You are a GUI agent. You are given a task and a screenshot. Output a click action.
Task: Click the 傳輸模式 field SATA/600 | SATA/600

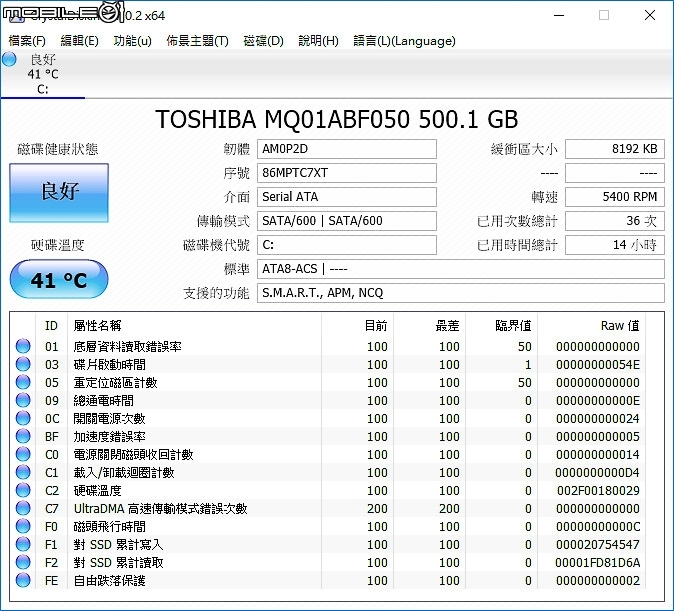(346, 221)
